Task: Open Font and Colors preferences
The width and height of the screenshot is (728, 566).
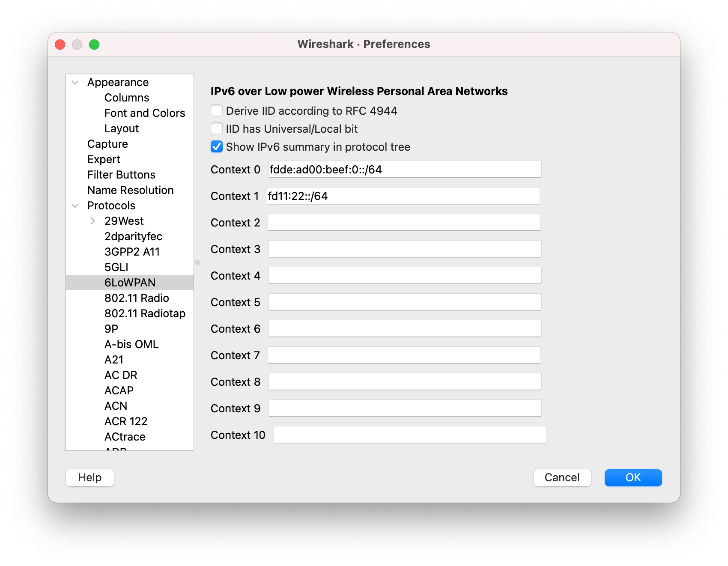Action: (145, 113)
